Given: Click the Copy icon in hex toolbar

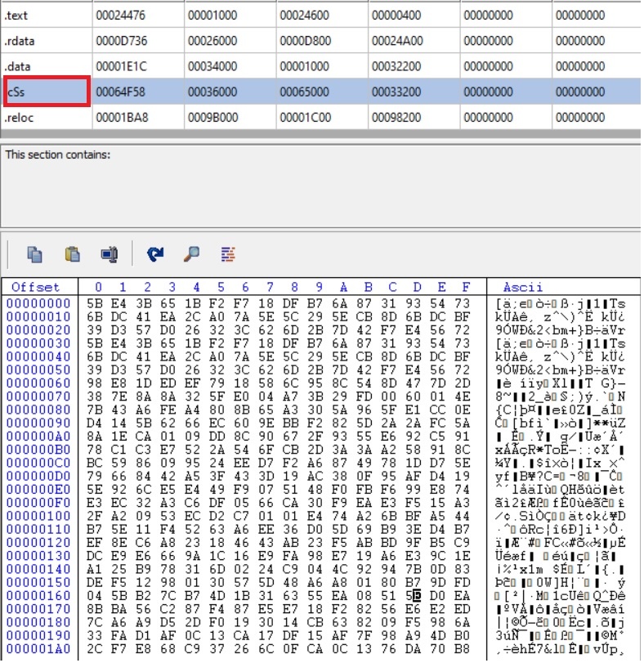Looking at the screenshot, I should point(34,254).
